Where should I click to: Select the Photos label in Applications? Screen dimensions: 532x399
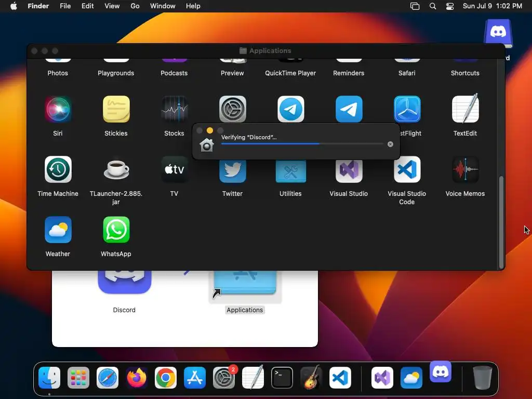(x=58, y=73)
